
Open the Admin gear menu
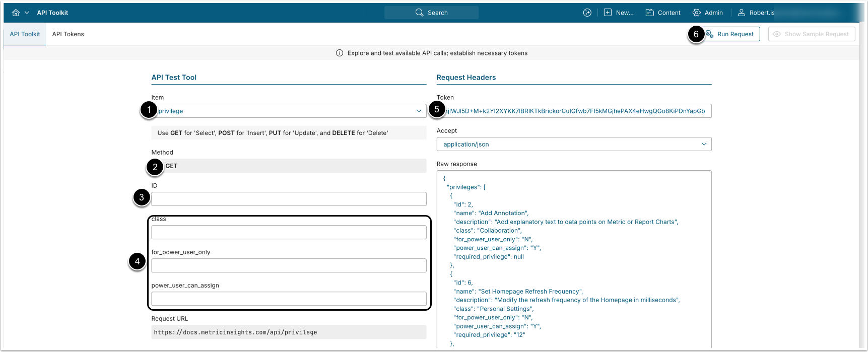click(707, 13)
